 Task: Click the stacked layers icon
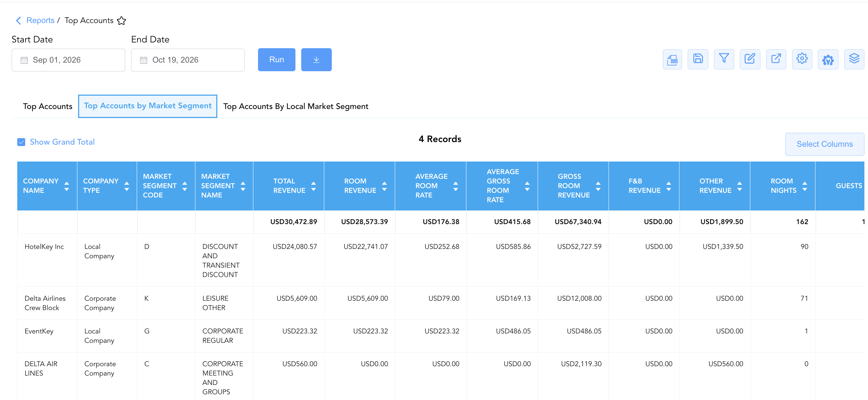click(x=854, y=59)
